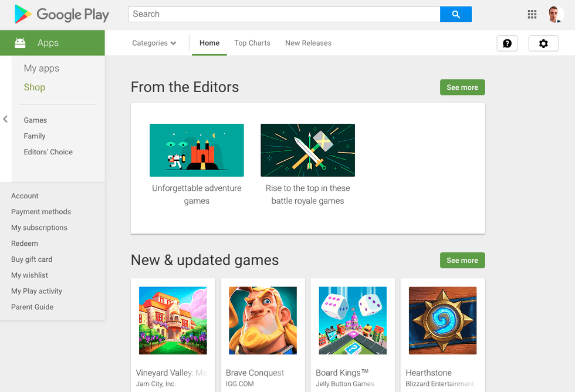575x392 pixels.
Task: Open the battle royale games editorial card
Action: pyautogui.click(x=307, y=150)
